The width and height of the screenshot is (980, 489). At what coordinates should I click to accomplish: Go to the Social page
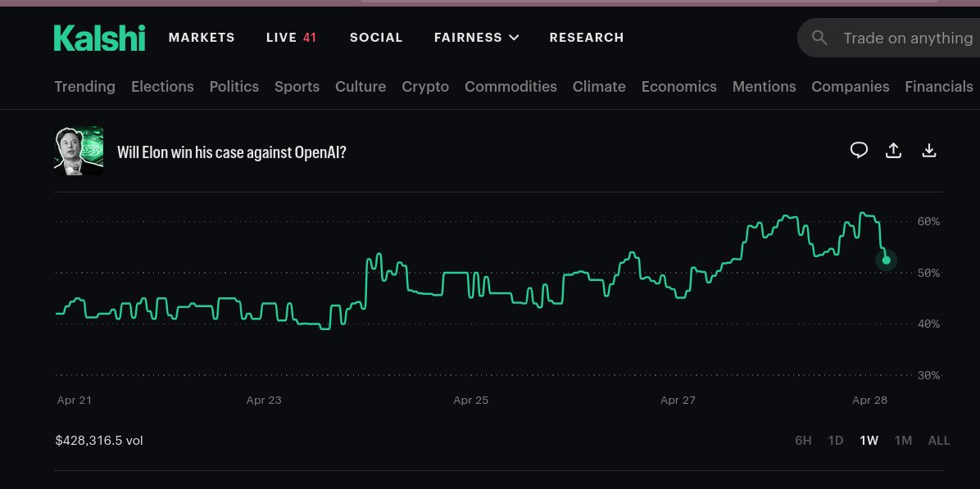pos(376,38)
